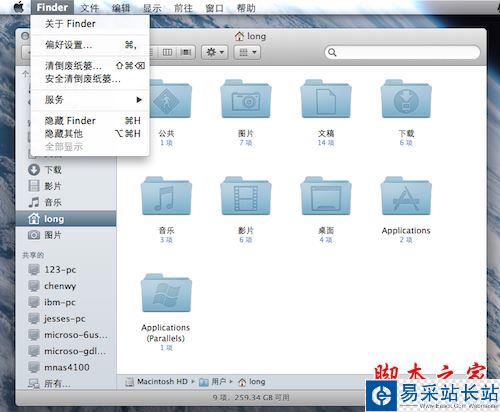Viewport: 500px width, 412px height.
Task: Select the 桌面 folder icon
Action: point(326,196)
